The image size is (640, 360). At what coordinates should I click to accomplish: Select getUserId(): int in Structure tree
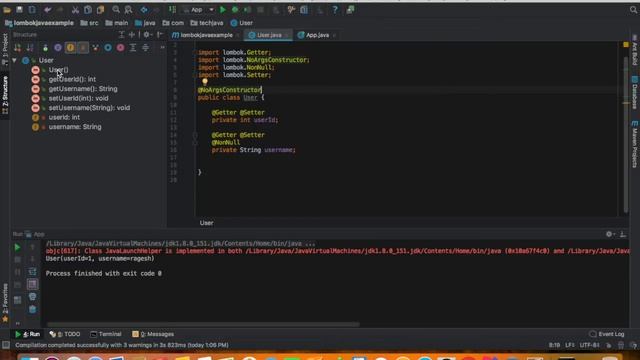[x=72, y=79]
